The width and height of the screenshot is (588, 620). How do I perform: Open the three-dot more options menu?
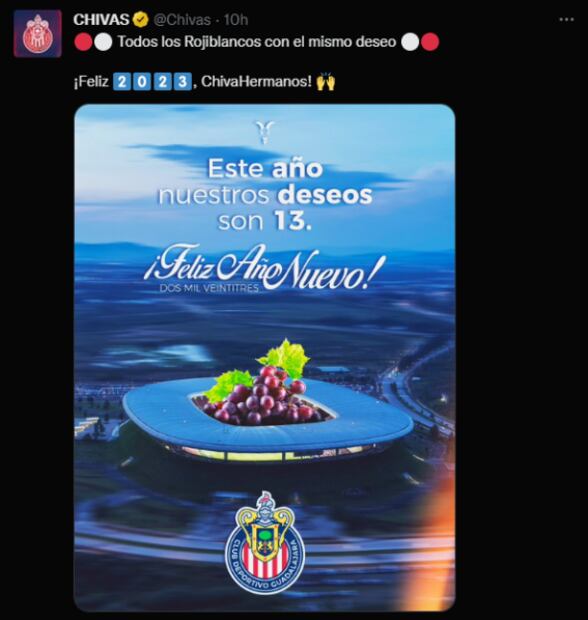click(x=566, y=19)
